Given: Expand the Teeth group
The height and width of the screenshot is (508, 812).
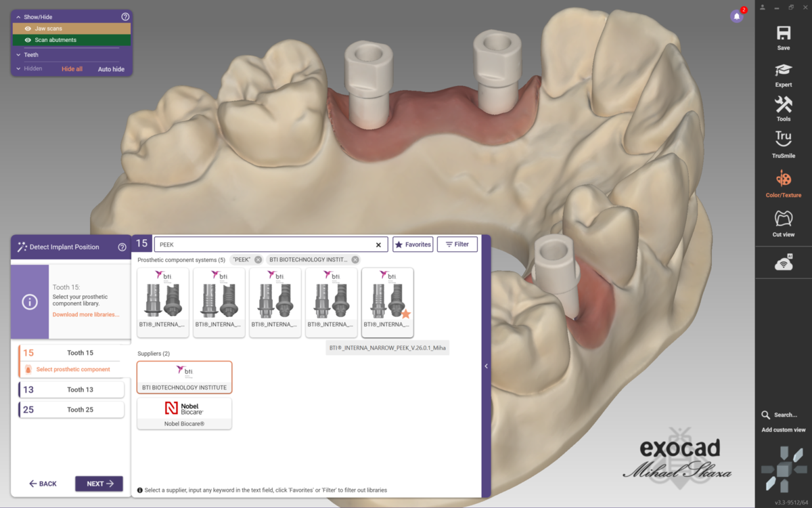Looking at the screenshot, I should pos(18,55).
